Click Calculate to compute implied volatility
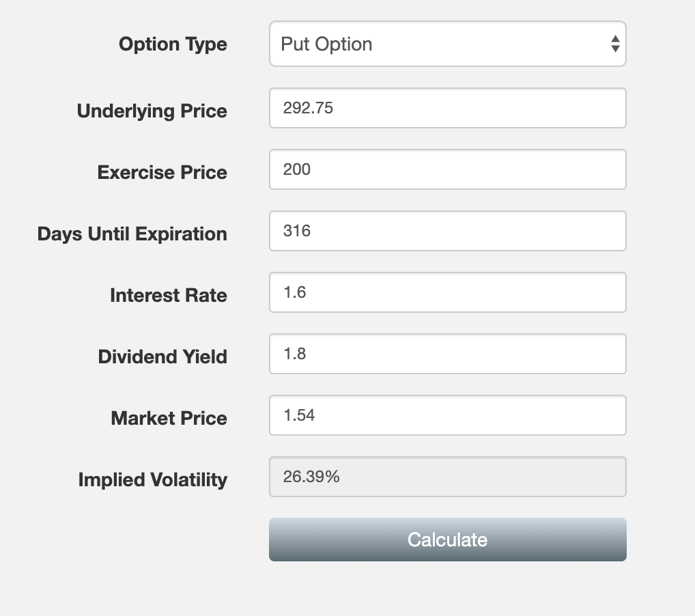This screenshot has height=616, width=695. coord(447,539)
